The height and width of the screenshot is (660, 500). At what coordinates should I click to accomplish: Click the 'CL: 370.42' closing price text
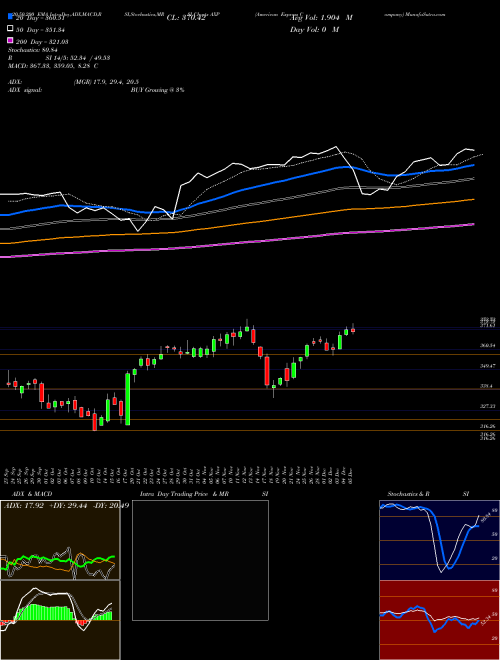pos(186,18)
